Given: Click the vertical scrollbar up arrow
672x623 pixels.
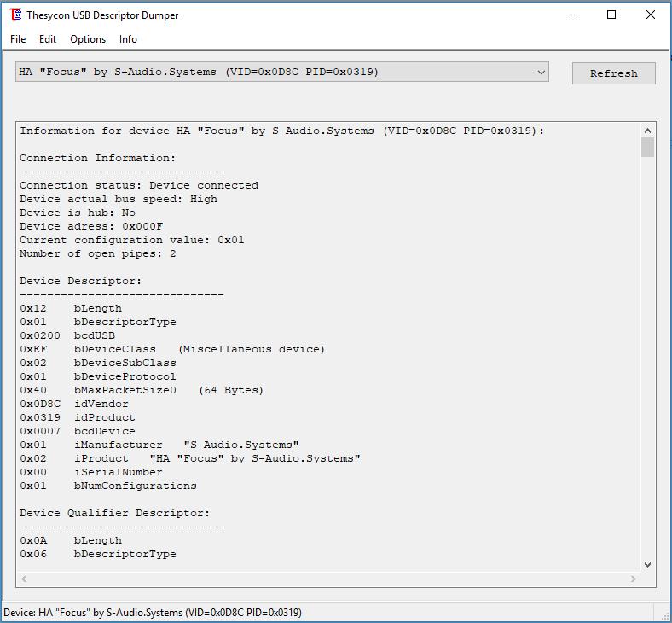Looking at the screenshot, I should tap(647, 131).
